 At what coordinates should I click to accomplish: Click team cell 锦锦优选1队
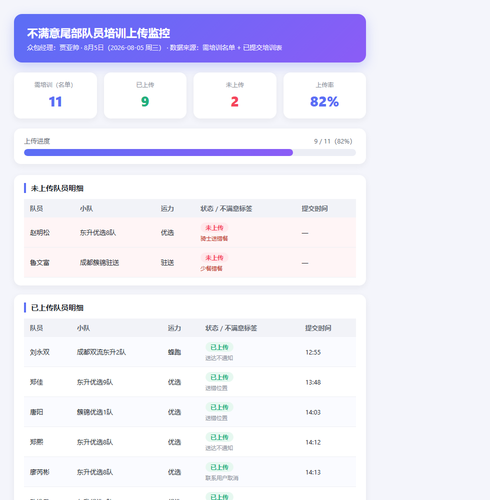tap(95, 412)
